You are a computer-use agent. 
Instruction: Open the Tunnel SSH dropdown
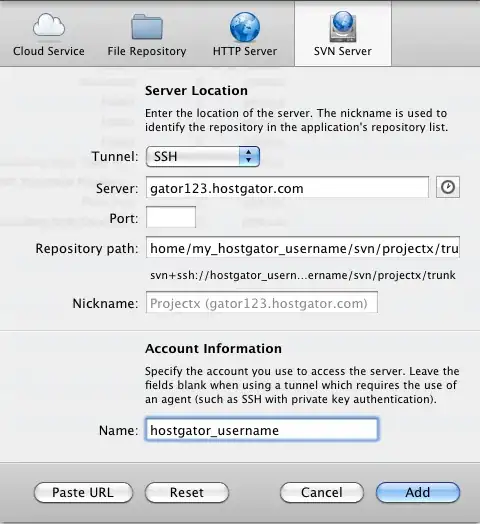pos(203,156)
